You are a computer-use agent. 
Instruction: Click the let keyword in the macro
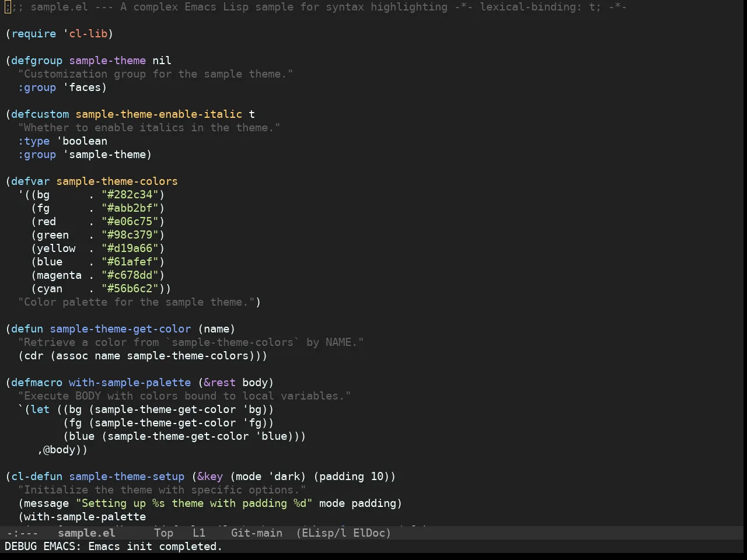click(40, 409)
